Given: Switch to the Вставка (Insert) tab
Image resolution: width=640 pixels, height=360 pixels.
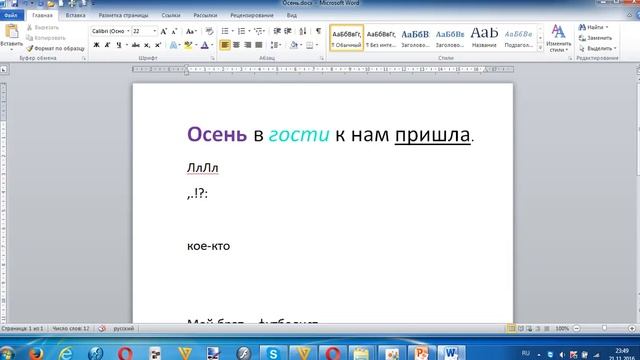Looking at the screenshot, I should coord(76,16).
